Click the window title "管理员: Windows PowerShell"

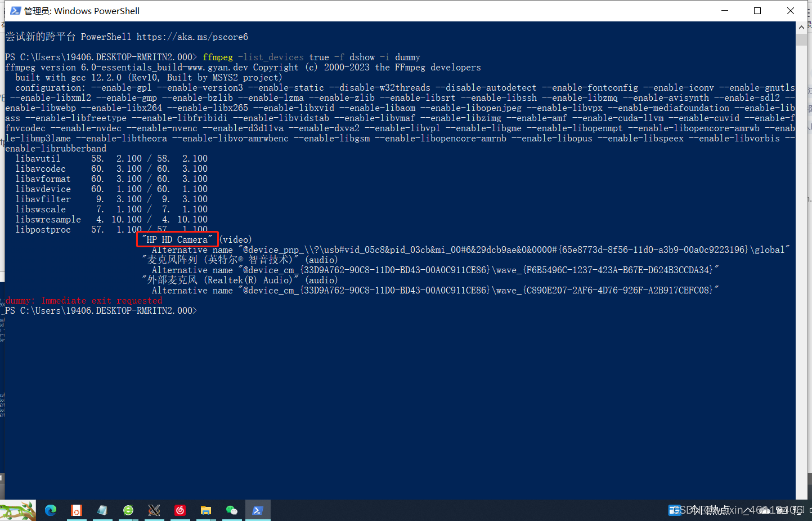[82, 11]
